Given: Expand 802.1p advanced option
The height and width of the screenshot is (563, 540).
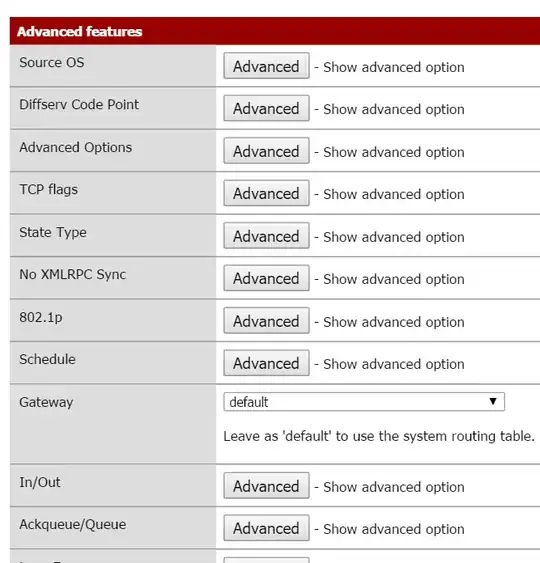Looking at the screenshot, I should (266, 321).
